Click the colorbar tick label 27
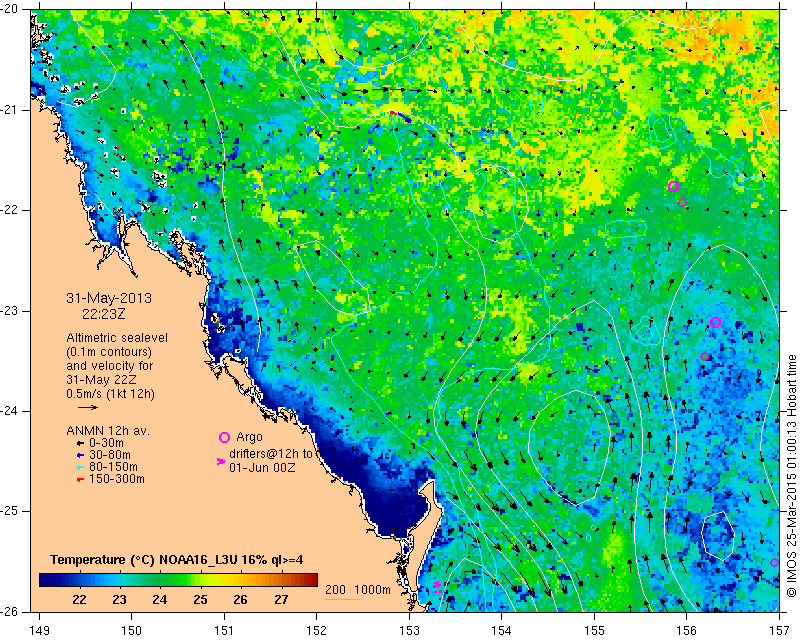Viewport: 800px width, 640px height. click(281, 599)
